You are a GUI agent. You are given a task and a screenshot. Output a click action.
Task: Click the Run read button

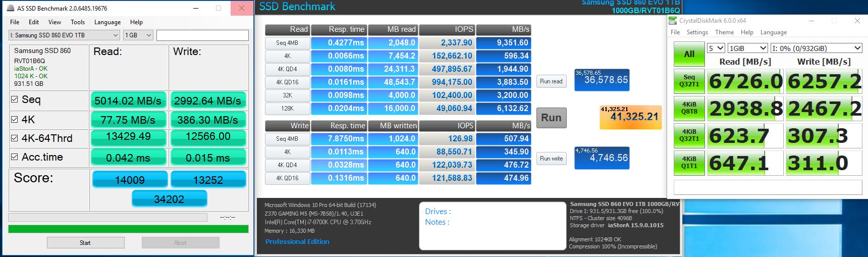point(551,81)
